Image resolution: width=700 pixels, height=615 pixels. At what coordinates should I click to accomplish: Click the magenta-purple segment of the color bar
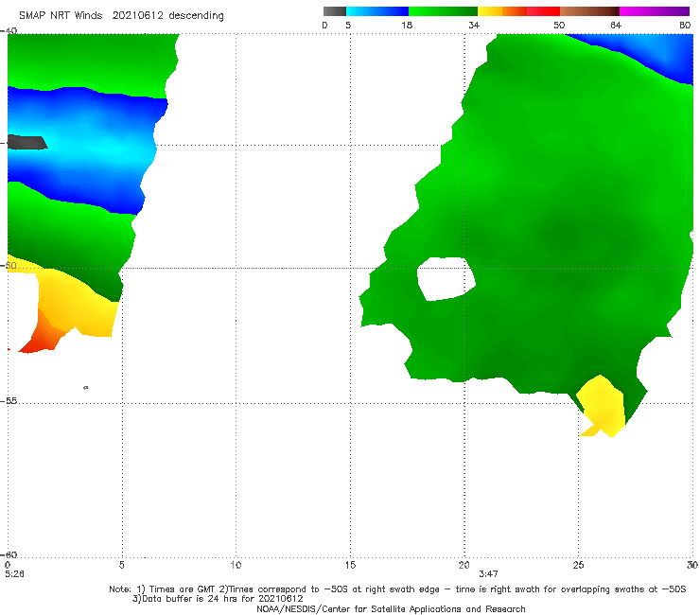(x=655, y=11)
